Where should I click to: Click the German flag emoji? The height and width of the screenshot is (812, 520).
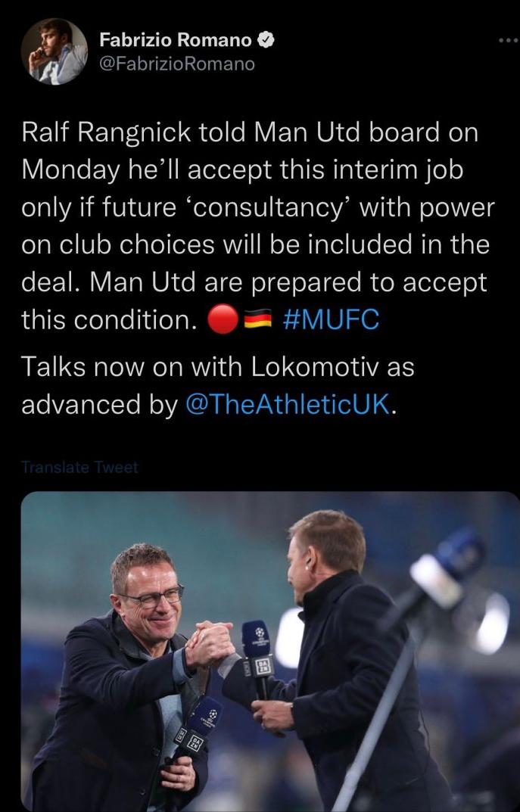coord(256,321)
